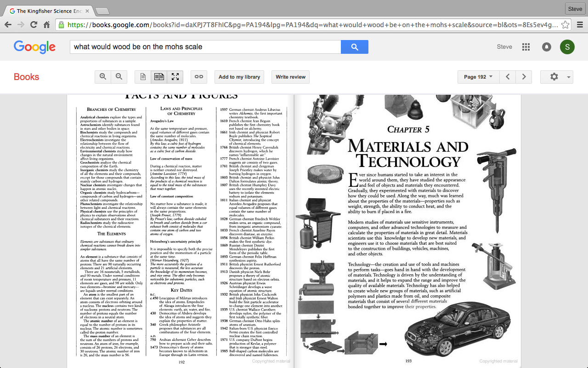The width and height of the screenshot is (588, 368).
Task: Go back with browser back arrow
Action: (x=8, y=25)
